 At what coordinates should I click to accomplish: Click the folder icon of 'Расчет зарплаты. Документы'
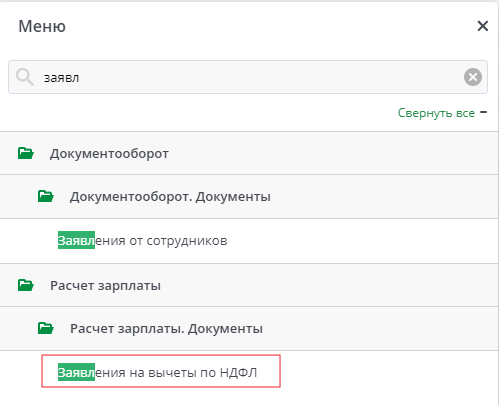click(x=46, y=328)
